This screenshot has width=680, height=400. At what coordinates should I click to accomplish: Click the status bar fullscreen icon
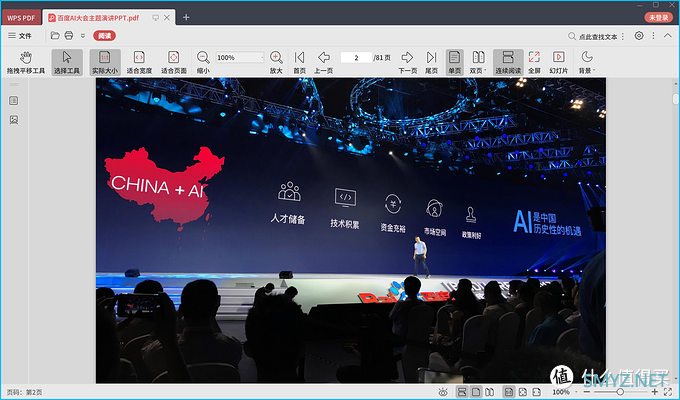coord(668,392)
